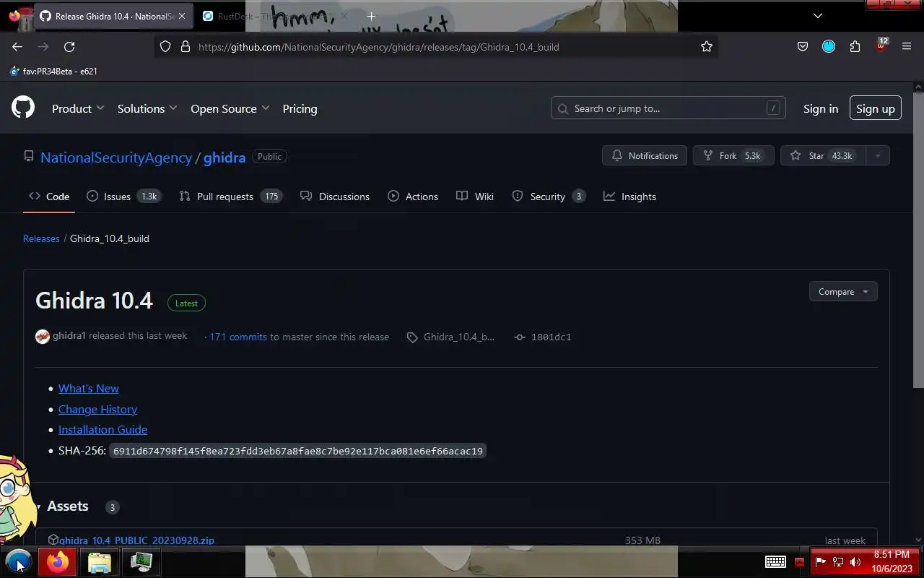View the 171 commits link
Image resolution: width=924 pixels, height=578 pixels.
coord(238,337)
